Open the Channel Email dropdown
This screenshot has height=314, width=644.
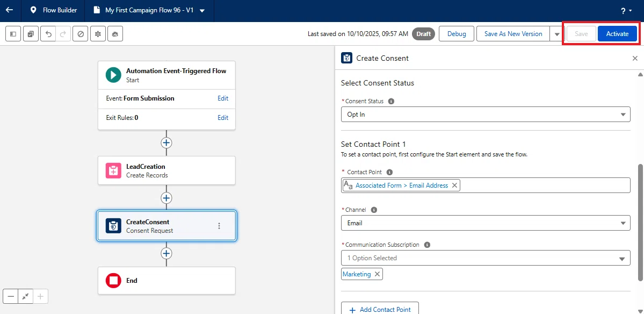[486, 223]
